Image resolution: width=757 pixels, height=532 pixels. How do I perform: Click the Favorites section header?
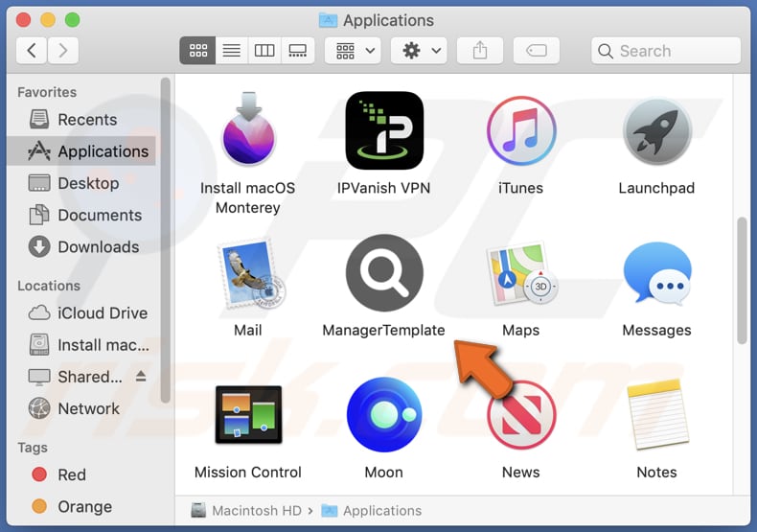pos(47,92)
